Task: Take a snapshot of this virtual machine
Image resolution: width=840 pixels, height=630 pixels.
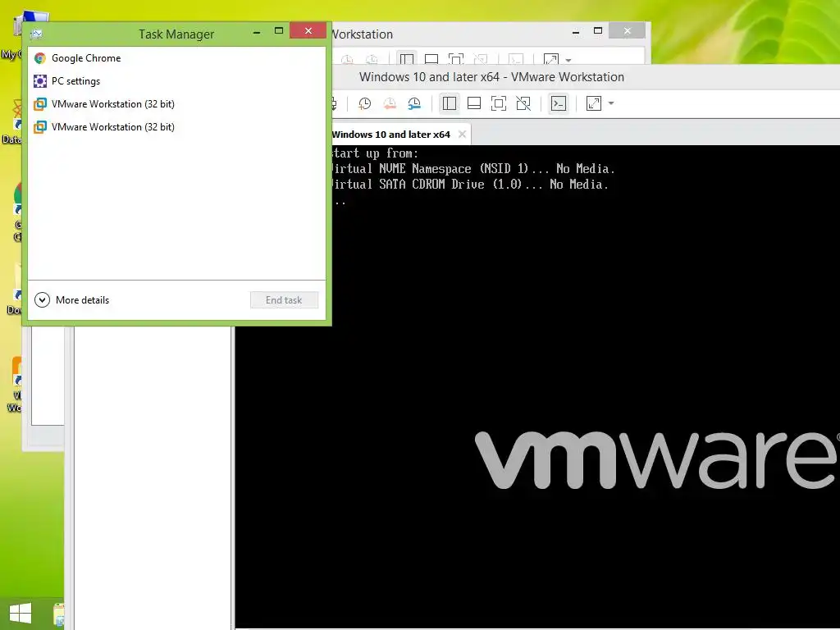Action: (x=365, y=103)
